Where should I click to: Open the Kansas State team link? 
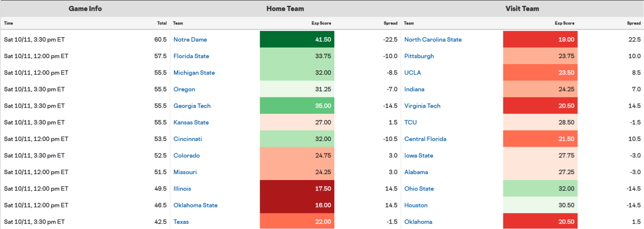tap(191, 122)
